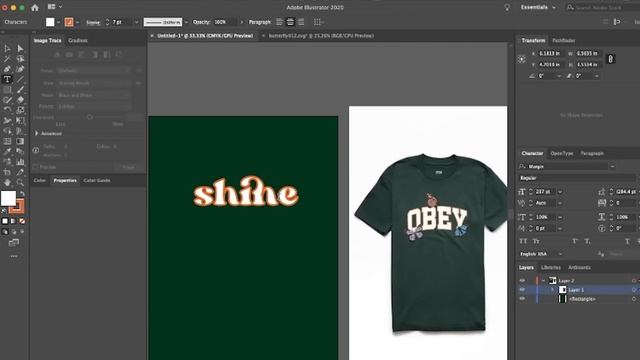
Task: Toggle constrain width and height proportions link
Action: tap(611, 59)
